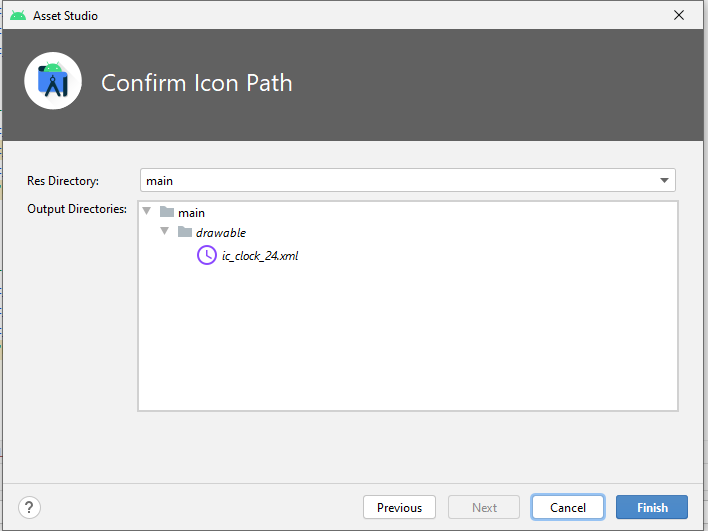Click the Res Directory field showing main
Image resolution: width=708 pixels, height=531 pixels.
click(407, 181)
